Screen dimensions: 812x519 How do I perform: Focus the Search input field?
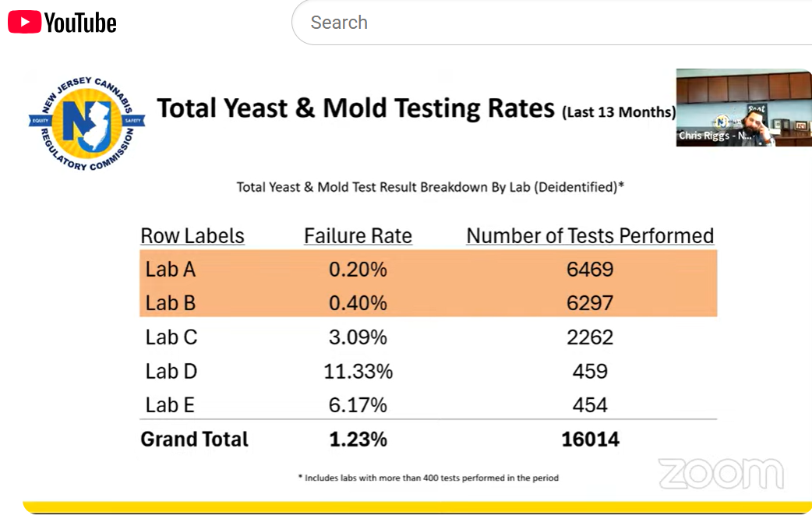point(545,23)
